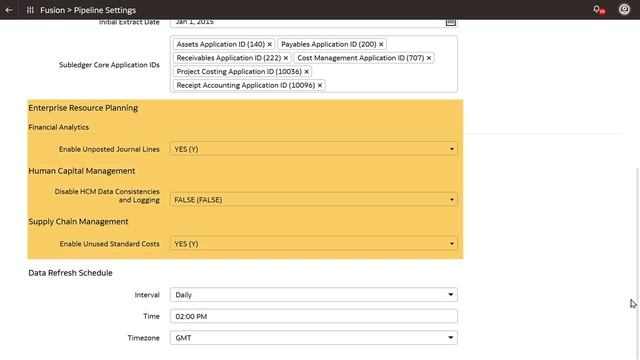640x360 pixels.
Task: Click the Receipt Accounting Application ID (10096) tag text
Action: [x=246, y=85]
